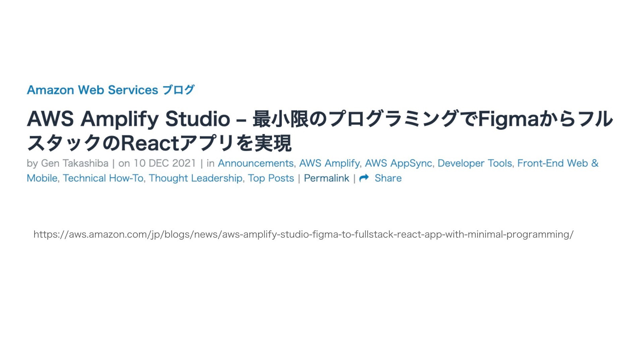Open the Thought Leadership category link
The width and height of the screenshot is (644, 362).
pos(196,178)
